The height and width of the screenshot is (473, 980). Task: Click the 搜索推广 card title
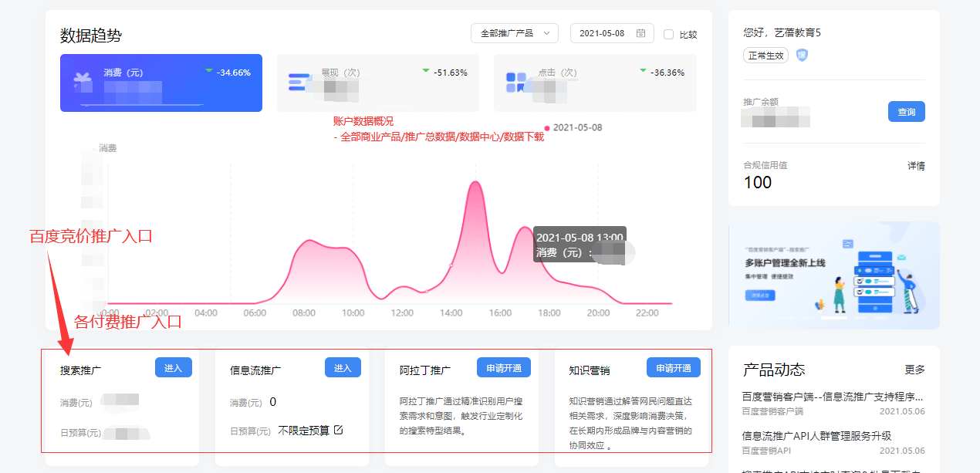pos(80,370)
